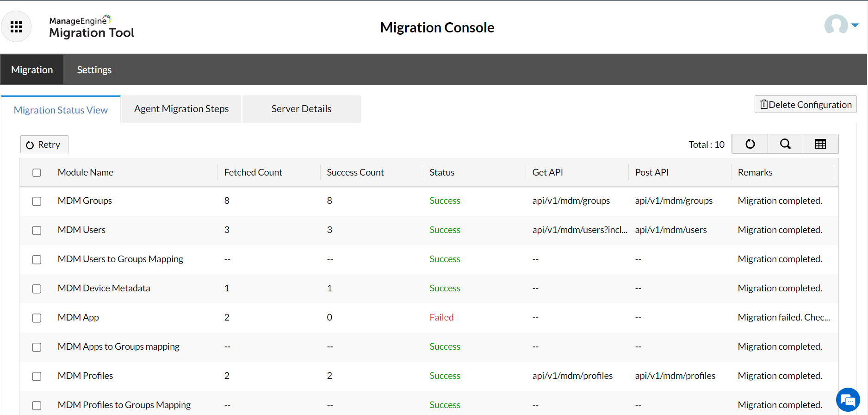The height and width of the screenshot is (415, 868).
Task: Click the Retry button
Action: click(x=44, y=145)
